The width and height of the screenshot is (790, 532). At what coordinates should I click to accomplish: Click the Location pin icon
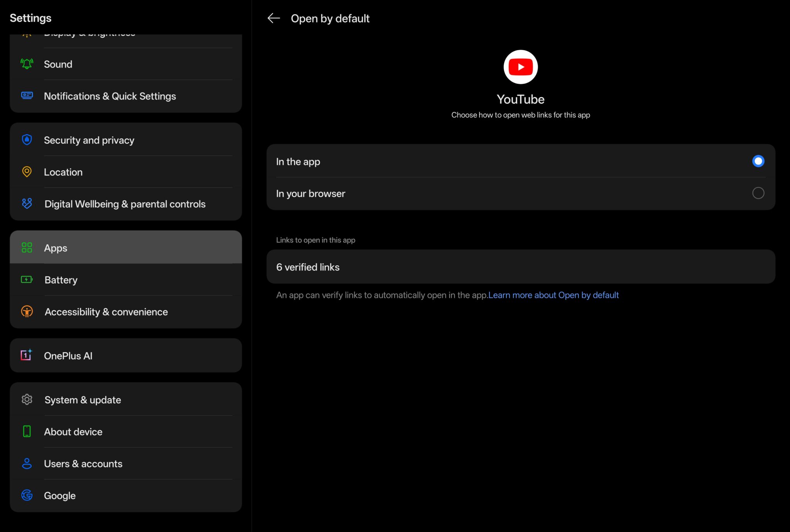[x=27, y=172]
